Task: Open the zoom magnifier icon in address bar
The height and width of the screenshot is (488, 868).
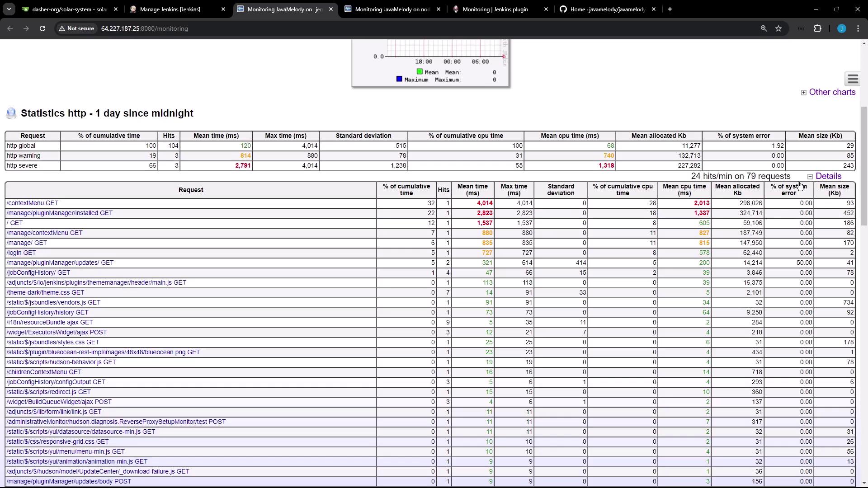Action: coord(764,28)
